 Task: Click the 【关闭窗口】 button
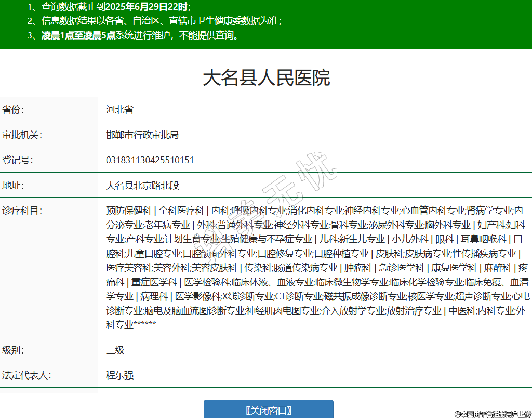[268, 410]
